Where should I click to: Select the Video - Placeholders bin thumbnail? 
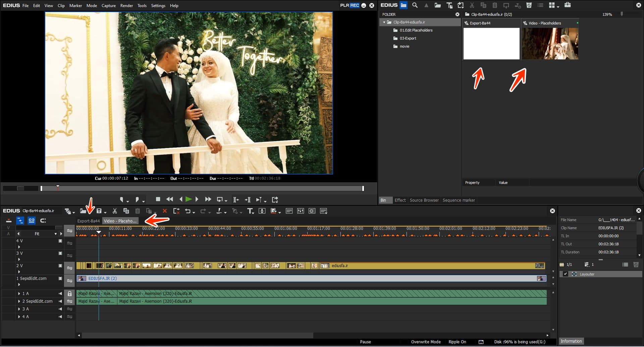(550, 44)
